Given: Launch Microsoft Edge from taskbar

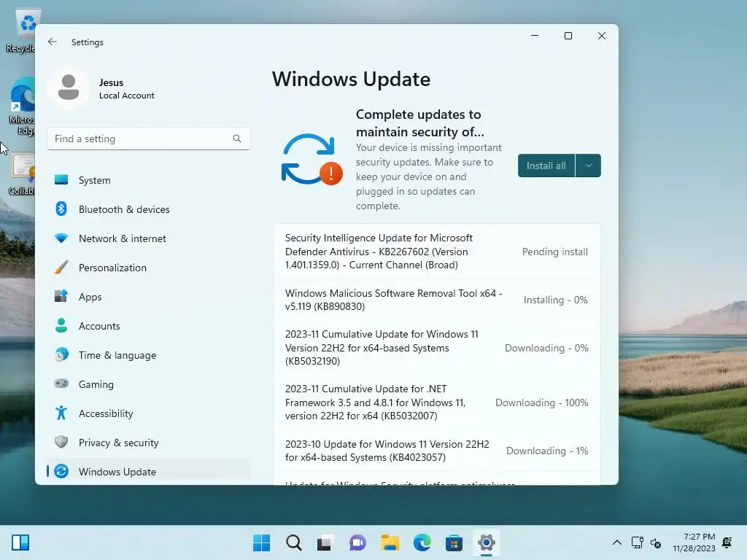Looking at the screenshot, I should tap(422, 542).
